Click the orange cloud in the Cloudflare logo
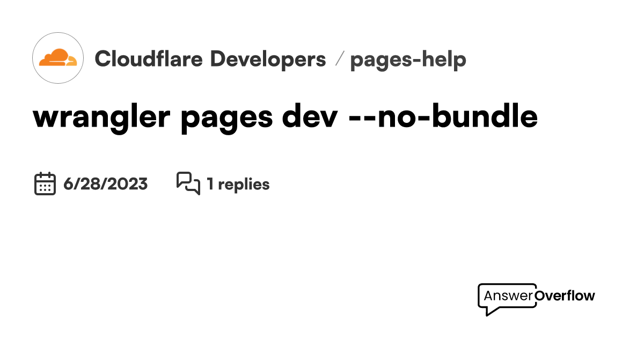This screenshot has height=338, width=644. point(57,56)
